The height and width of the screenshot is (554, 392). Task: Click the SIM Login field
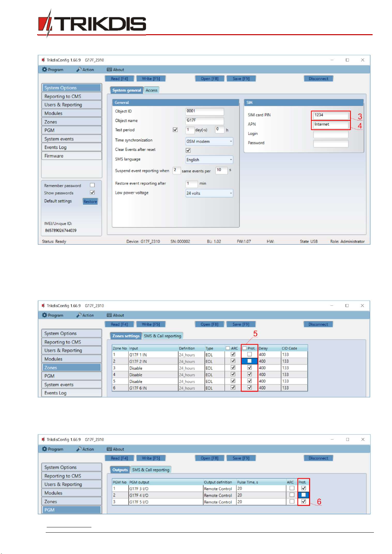[x=331, y=134]
